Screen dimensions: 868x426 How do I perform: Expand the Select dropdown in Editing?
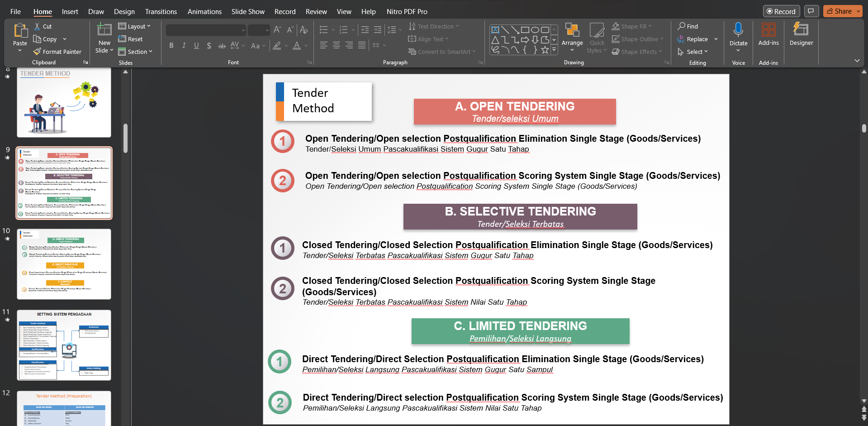point(693,52)
